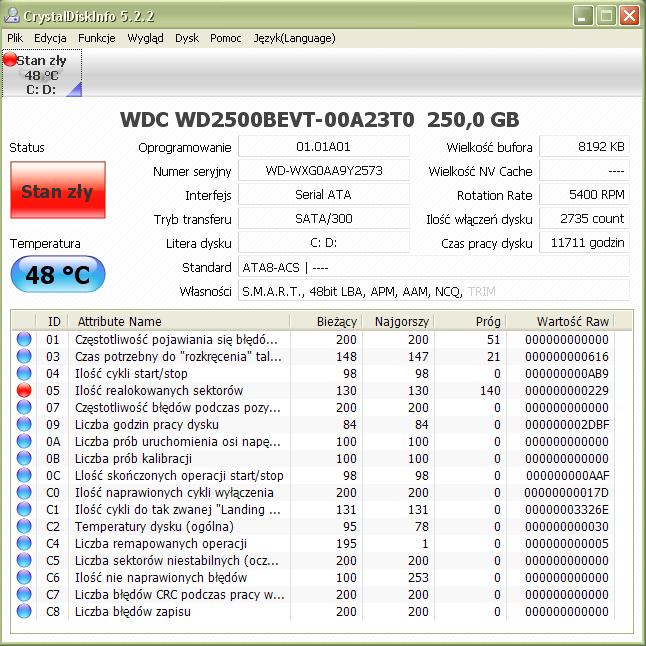646x646 pixels.
Task: Click red status icon for attribute 05
Action: pyautogui.click(x=24, y=390)
